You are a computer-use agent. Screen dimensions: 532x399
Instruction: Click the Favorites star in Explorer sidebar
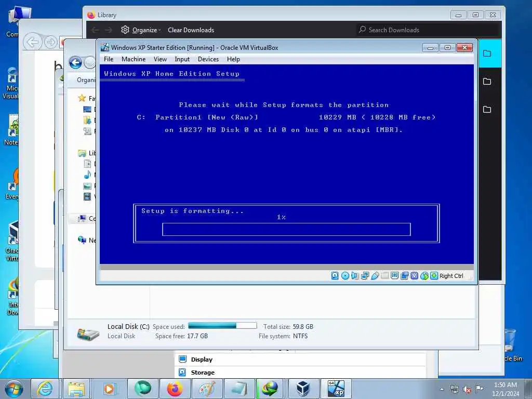tap(82, 98)
